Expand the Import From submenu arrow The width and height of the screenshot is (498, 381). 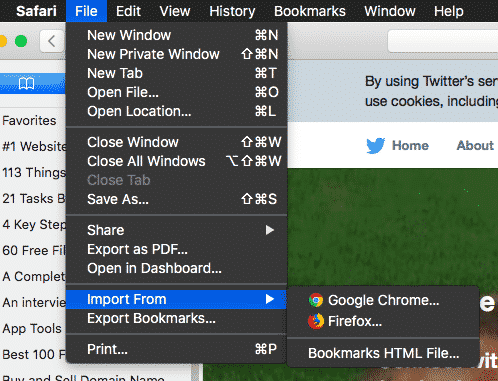pos(270,299)
